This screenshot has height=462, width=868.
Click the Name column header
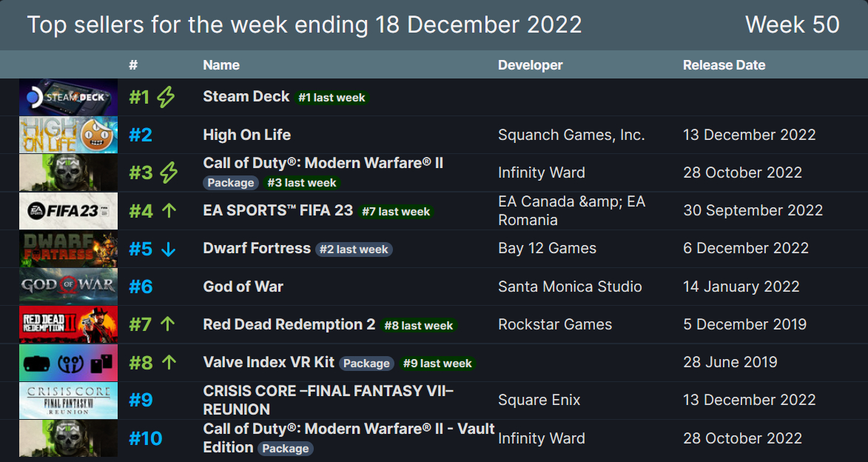coord(221,65)
